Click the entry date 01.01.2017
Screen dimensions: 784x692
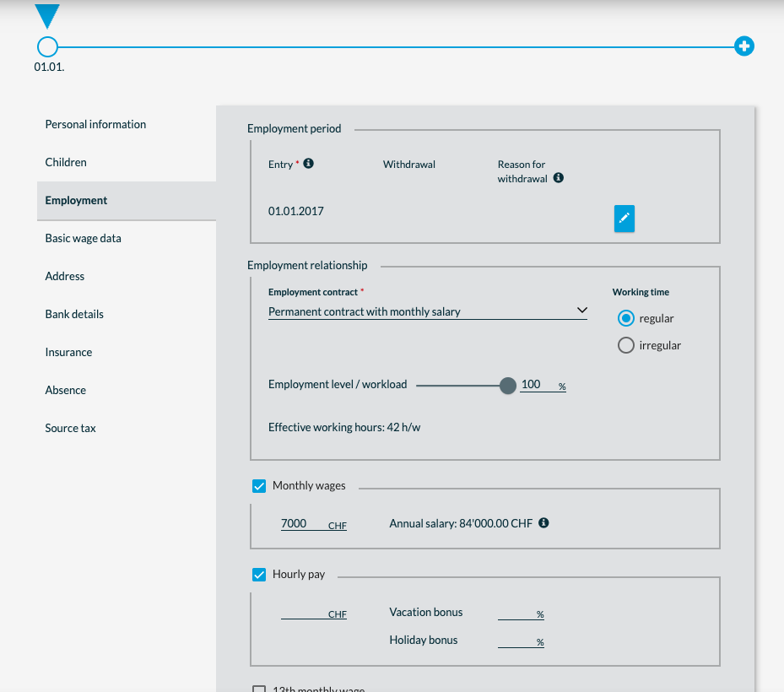tap(296, 211)
